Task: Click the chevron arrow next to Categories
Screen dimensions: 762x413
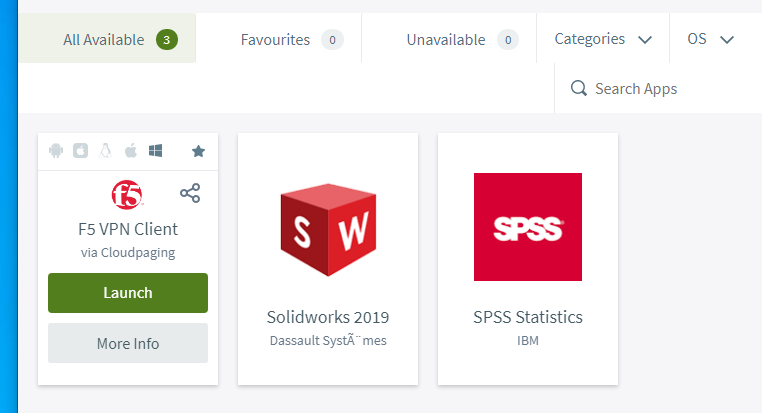Action: (645, 40)
